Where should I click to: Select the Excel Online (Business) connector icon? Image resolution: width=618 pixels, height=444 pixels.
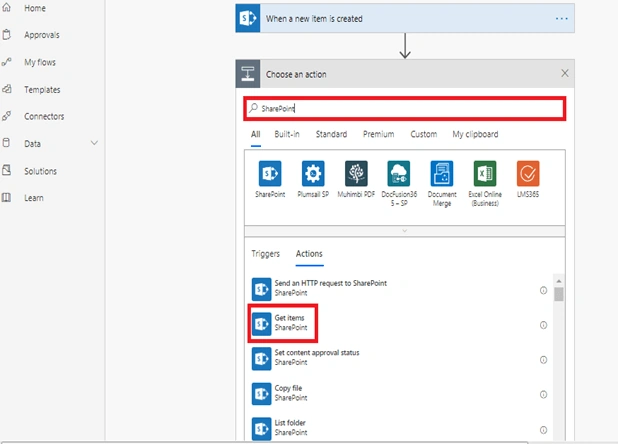485,173
